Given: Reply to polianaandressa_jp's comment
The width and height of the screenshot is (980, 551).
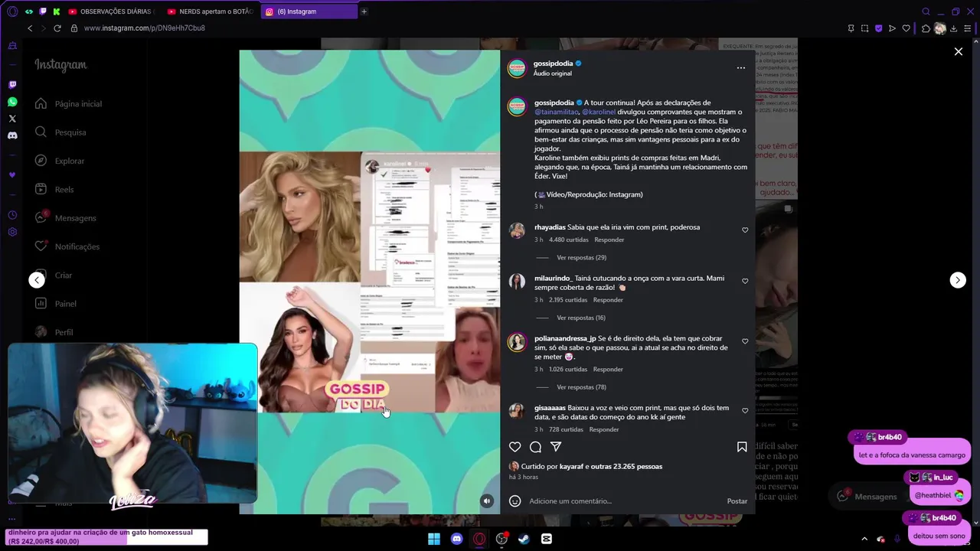Looking at the screenshot, I should tap(608, 370).
